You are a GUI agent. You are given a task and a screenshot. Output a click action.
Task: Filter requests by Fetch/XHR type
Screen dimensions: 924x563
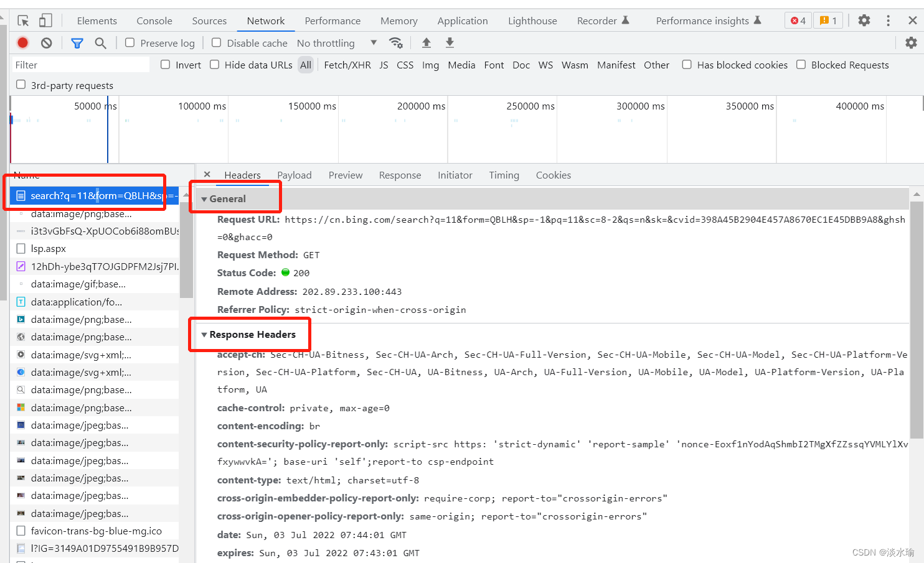pyautogui.click(x=347, y=65)
